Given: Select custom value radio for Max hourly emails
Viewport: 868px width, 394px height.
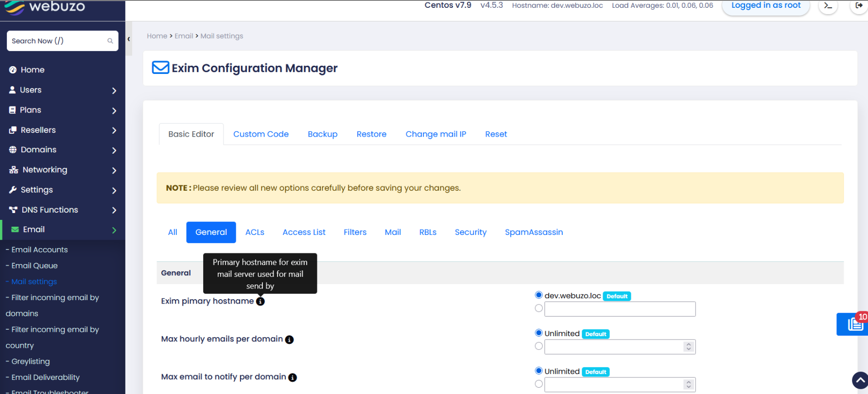Looking at the screenshot, I should [x=538, y=346].
